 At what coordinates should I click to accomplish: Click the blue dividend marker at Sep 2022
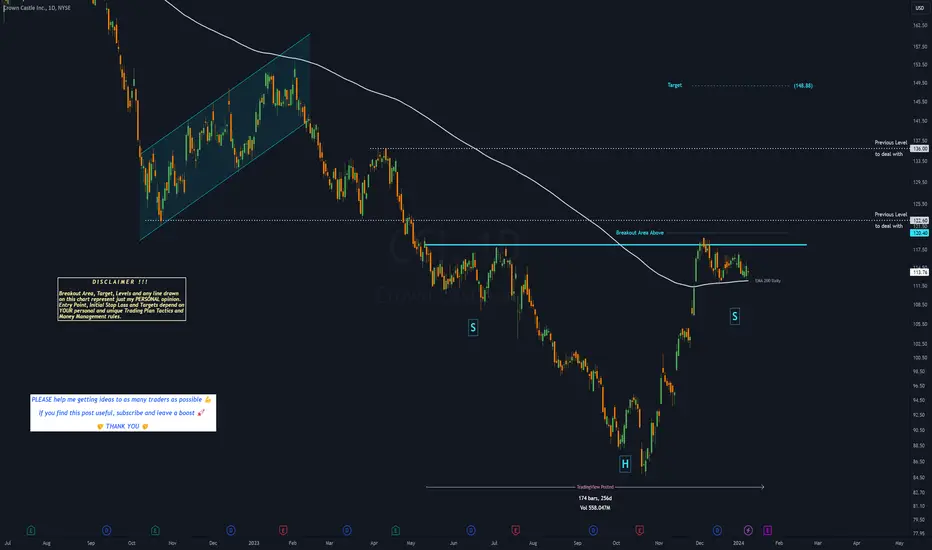point(106,530)
